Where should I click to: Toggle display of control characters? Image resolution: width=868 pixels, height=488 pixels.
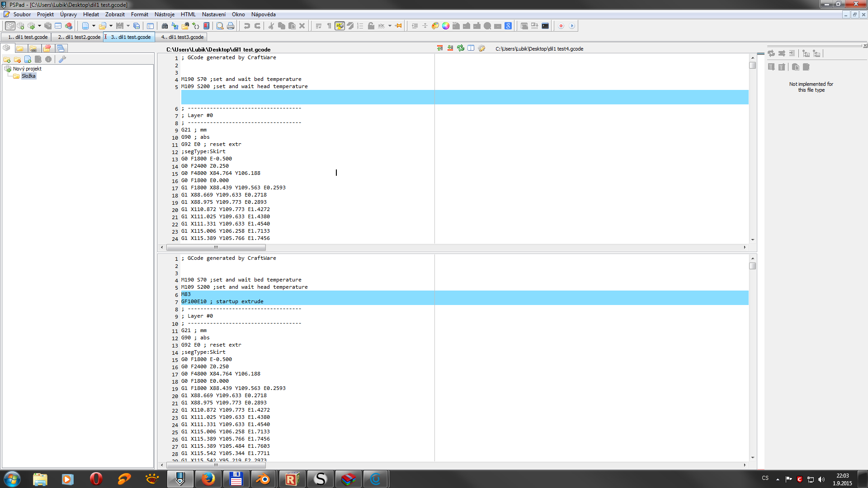click(330, 26)
